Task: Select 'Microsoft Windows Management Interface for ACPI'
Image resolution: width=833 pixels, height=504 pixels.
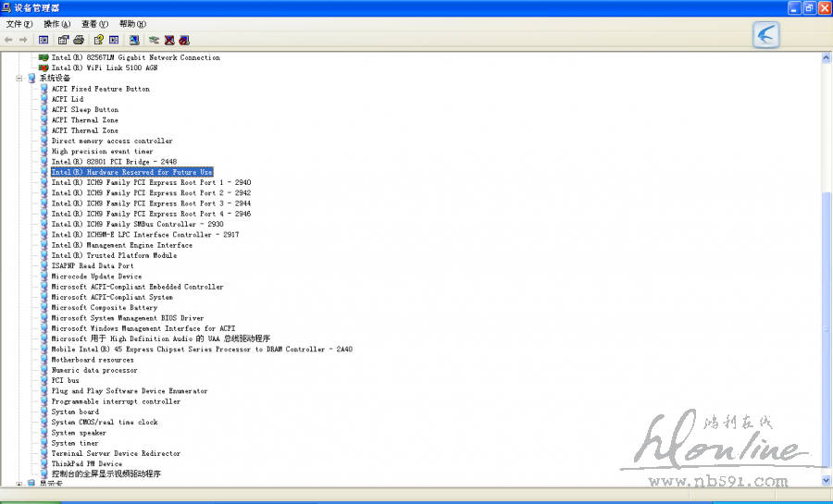Action: click(x=143, y=328)
